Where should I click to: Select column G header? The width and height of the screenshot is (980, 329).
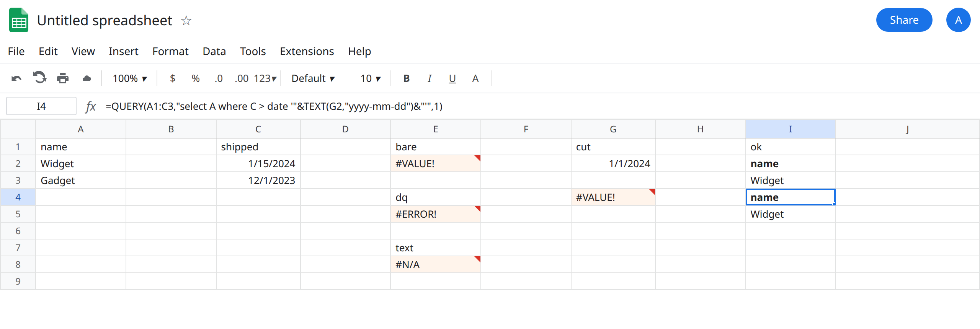[613, 129]
